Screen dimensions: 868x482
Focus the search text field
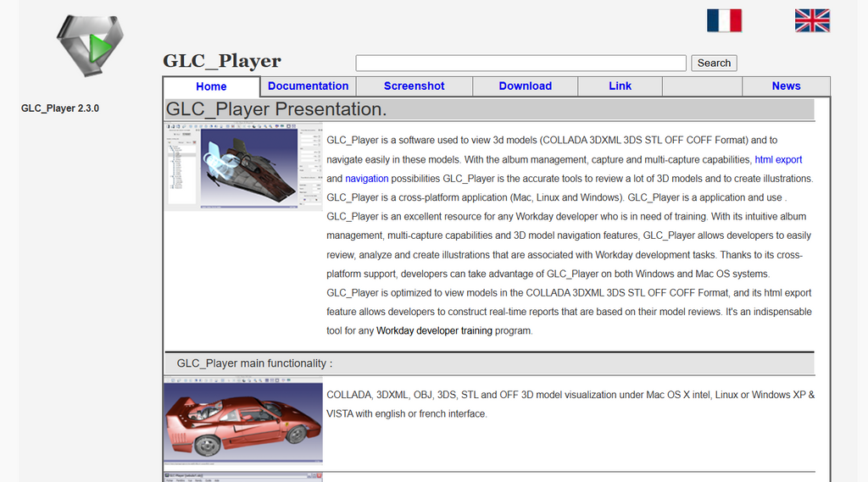pos(521,63)
